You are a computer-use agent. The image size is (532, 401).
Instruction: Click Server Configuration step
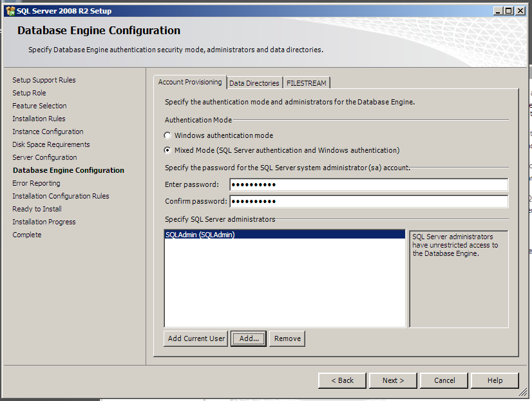(45, 157)
